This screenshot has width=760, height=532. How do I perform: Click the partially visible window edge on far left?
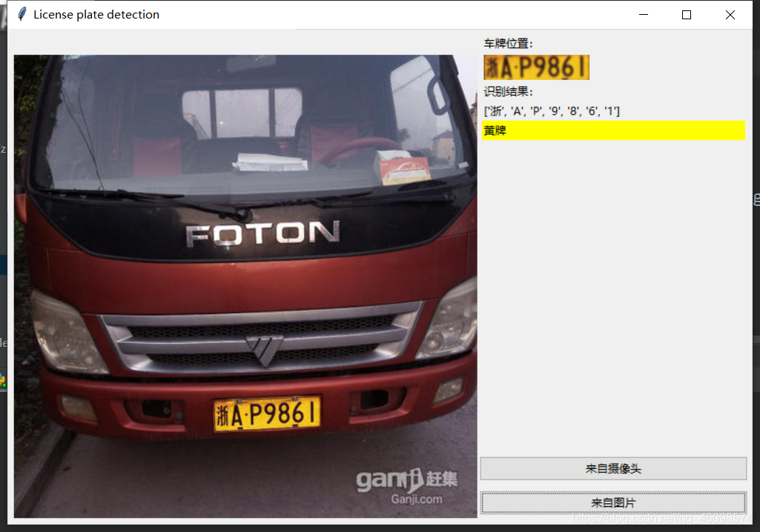pos(4,222)
